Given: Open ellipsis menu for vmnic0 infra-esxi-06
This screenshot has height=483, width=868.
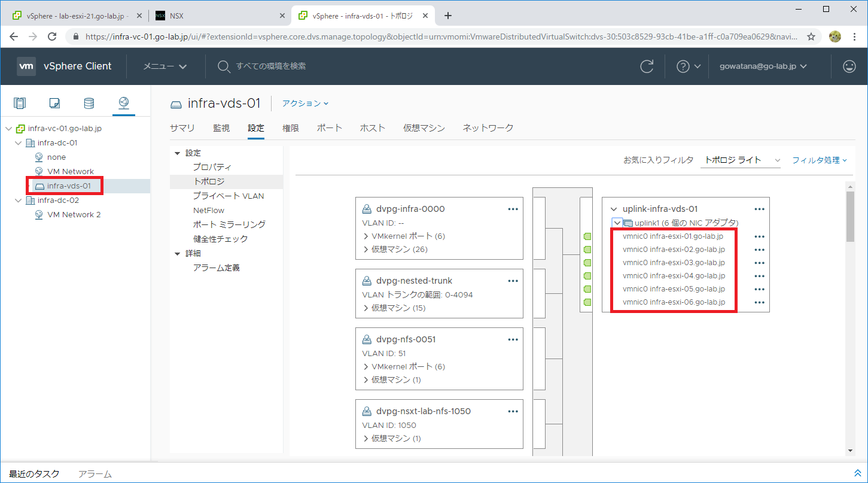Looking at the screenshot, I should pyautogui.click(x=760, y=302).
